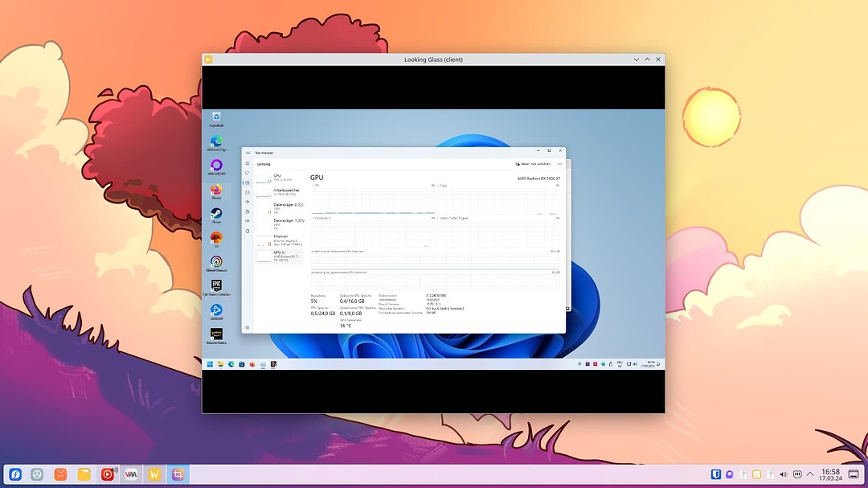The width and height of the screenshot is (868, 488).
Task: Click the Windows Start button in guest taskbar
Action: 211,364
